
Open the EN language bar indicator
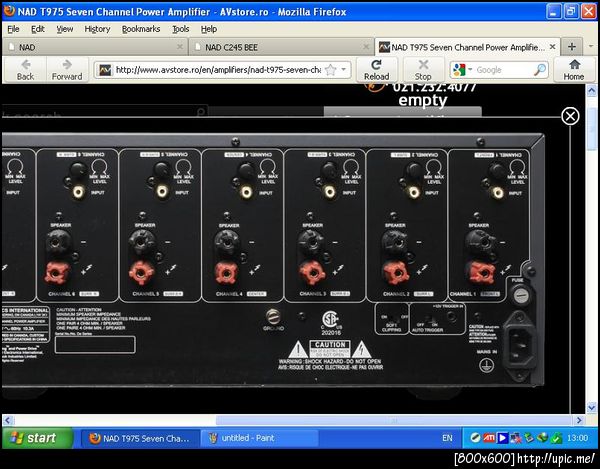point(447,438)
